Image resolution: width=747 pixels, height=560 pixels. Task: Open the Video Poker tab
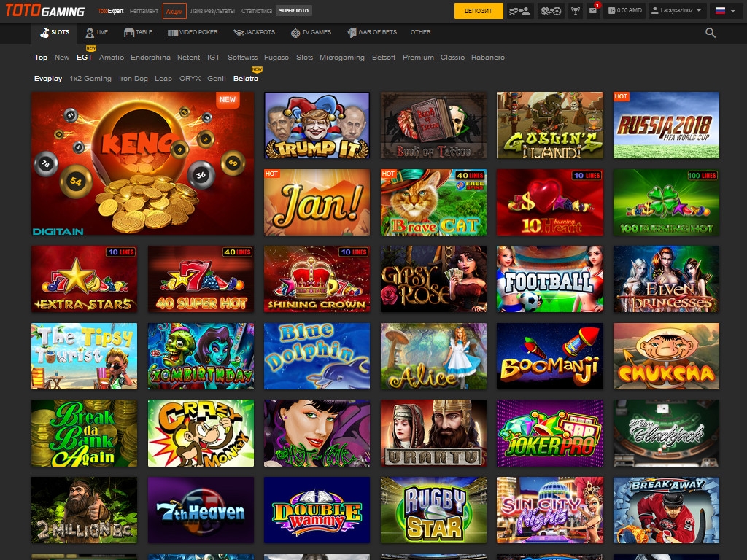193,33
